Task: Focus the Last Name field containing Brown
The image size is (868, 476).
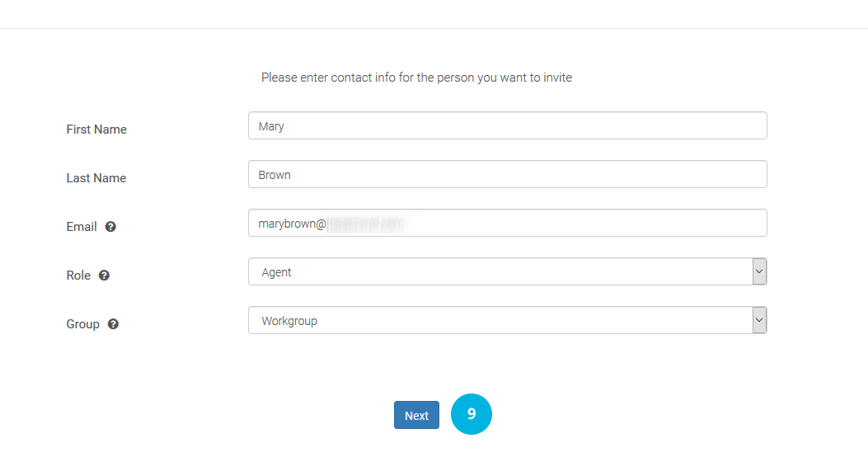Action: coord(508,174)
